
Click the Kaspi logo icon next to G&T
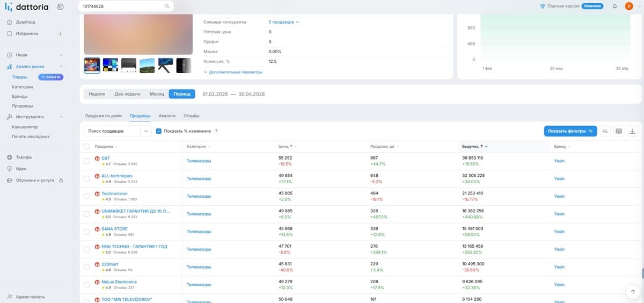click(97, 158)
